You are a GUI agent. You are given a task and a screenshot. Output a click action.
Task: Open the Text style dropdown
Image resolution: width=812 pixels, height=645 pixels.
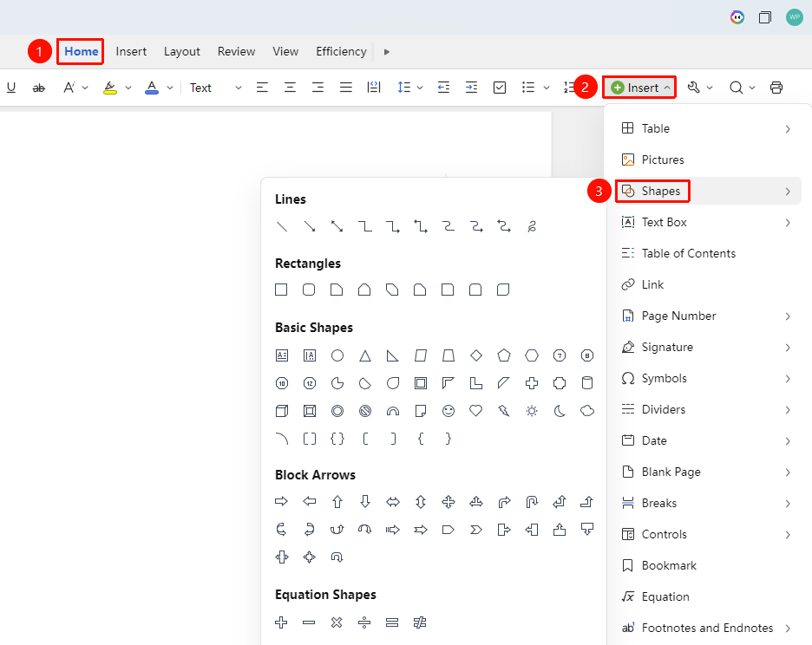click(x=215, y=88)
